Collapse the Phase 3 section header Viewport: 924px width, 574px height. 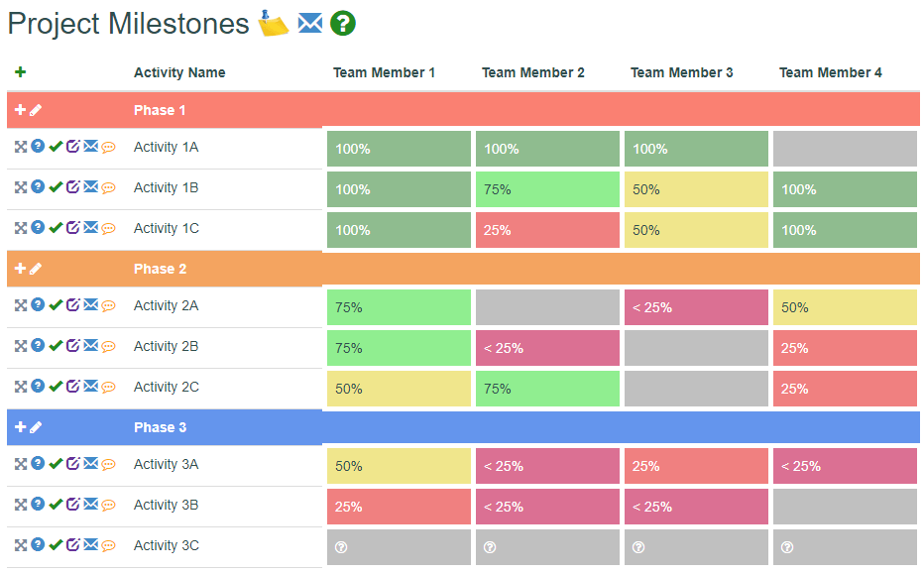160,426
